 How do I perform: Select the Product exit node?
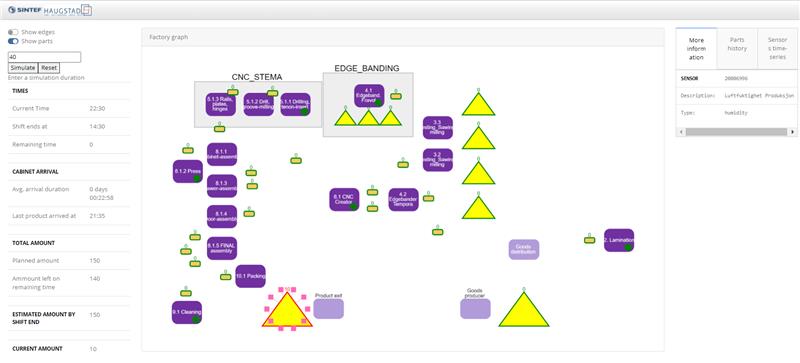329,309
